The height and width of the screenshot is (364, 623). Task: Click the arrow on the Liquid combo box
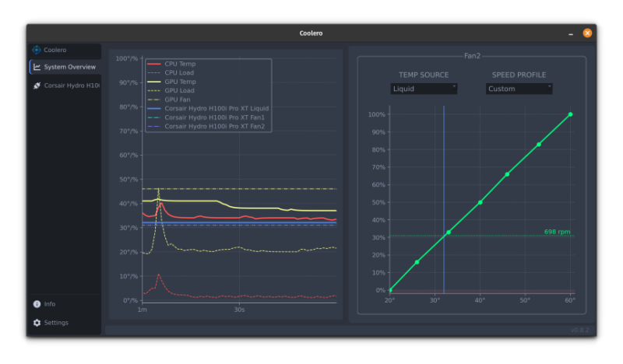coord(454,86)
